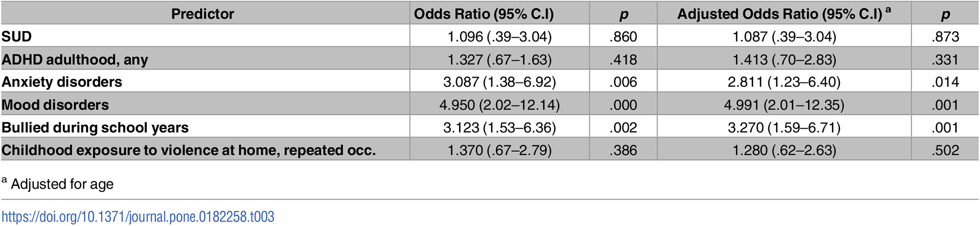Click the Anxiety disorders row label
980x226 pixels.
click(62, 82)
